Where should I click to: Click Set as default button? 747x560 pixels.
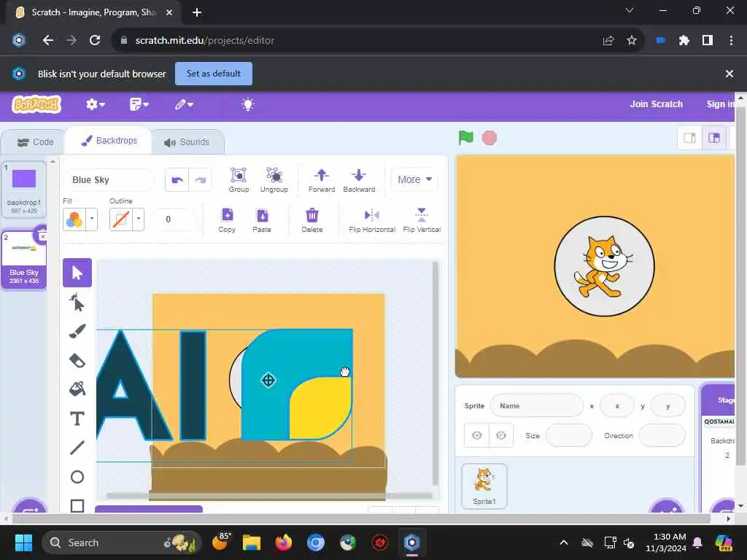click(214, 74)
